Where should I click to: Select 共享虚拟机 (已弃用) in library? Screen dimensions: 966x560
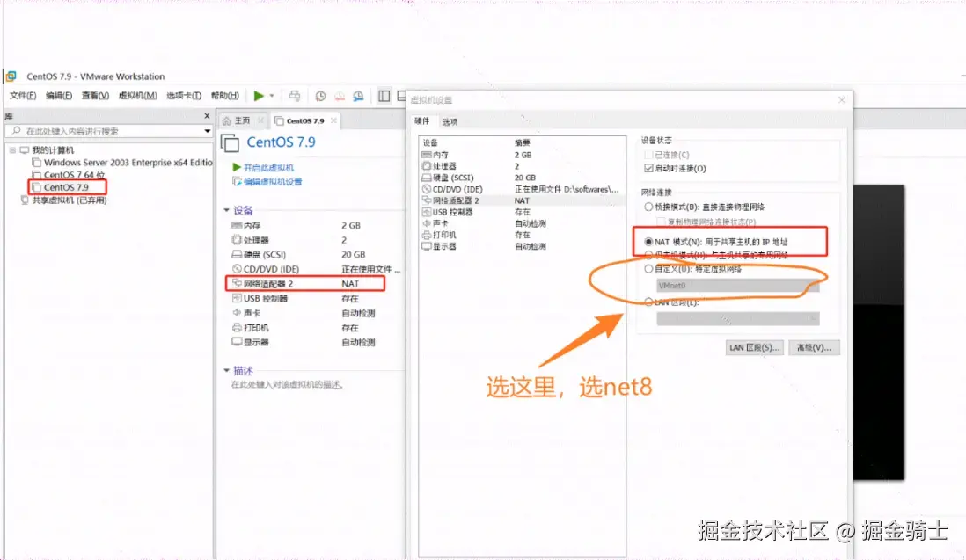pyautogui.click(x=63, y=200)
